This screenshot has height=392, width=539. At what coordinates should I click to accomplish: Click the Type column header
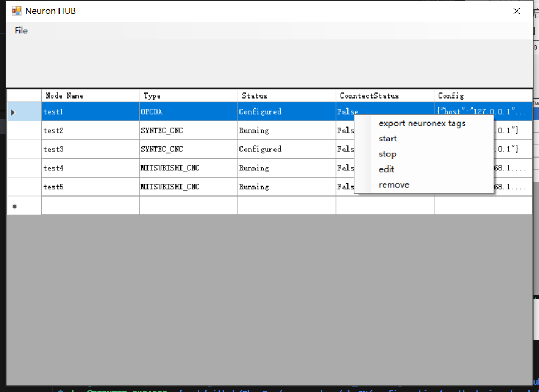tap(188, 96)
